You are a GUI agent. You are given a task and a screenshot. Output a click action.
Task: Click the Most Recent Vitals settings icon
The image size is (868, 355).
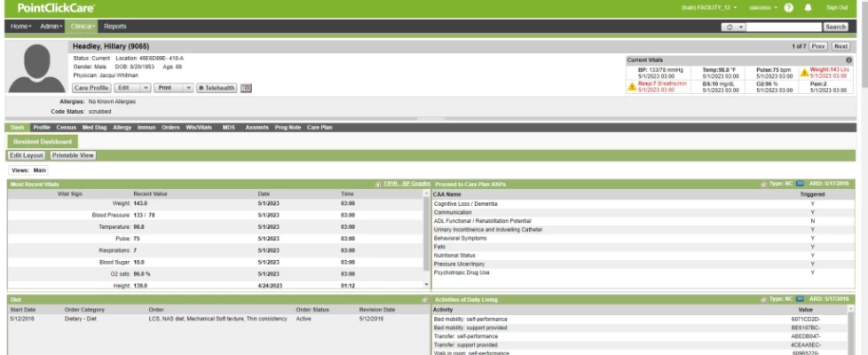tap(380, 184)
